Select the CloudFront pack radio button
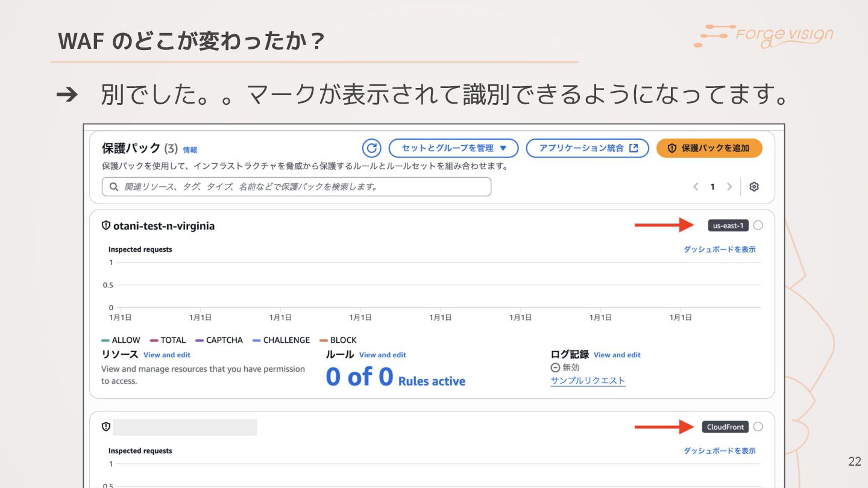Screen dimensions: 868x488 coord(758,427)
